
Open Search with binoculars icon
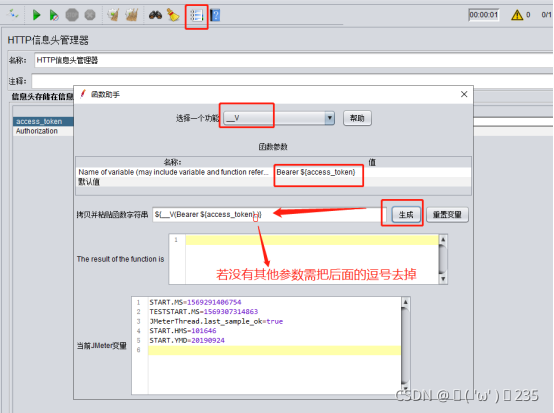(155, 15)
